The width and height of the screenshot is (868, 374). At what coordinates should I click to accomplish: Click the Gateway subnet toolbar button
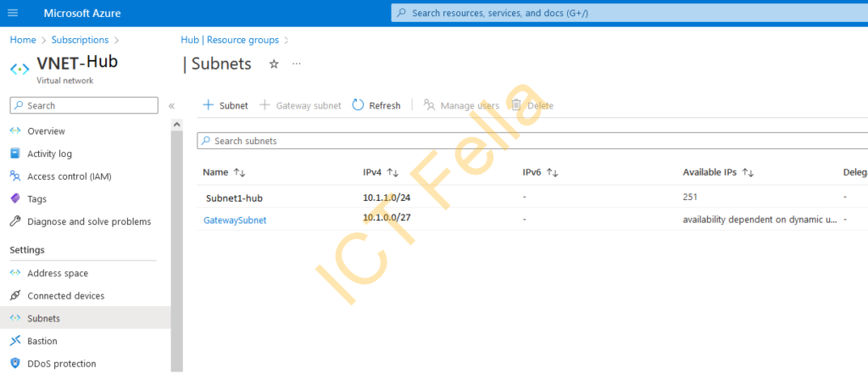[x=301, y=105]
